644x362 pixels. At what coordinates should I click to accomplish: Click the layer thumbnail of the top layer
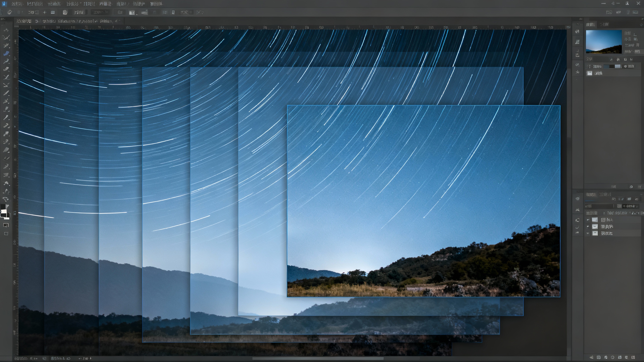[x=595, y=220]
